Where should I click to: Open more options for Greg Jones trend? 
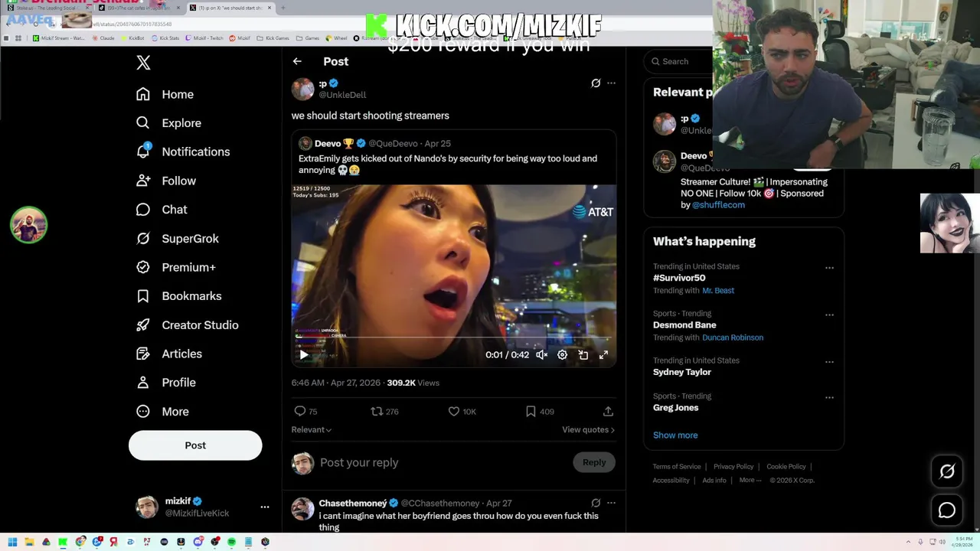[829, 397]
